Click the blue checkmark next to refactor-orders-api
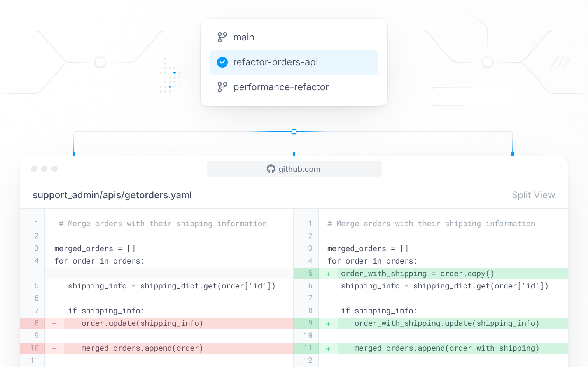The width and height of the screenshot is (588, 367). (222, 62)
